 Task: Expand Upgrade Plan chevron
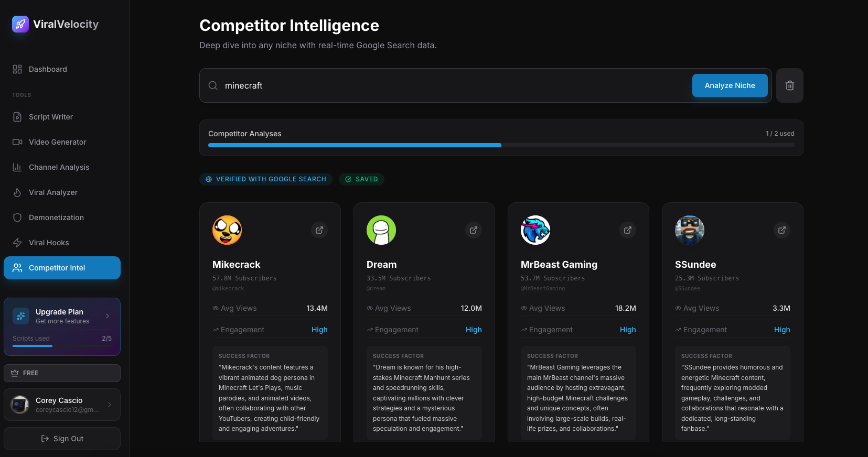tap(108, 316)
